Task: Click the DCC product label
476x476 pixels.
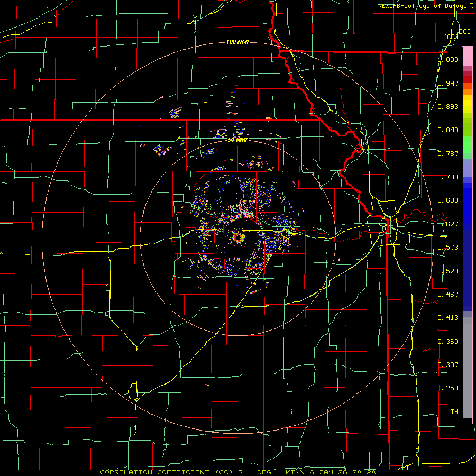Action: [464, 32]
